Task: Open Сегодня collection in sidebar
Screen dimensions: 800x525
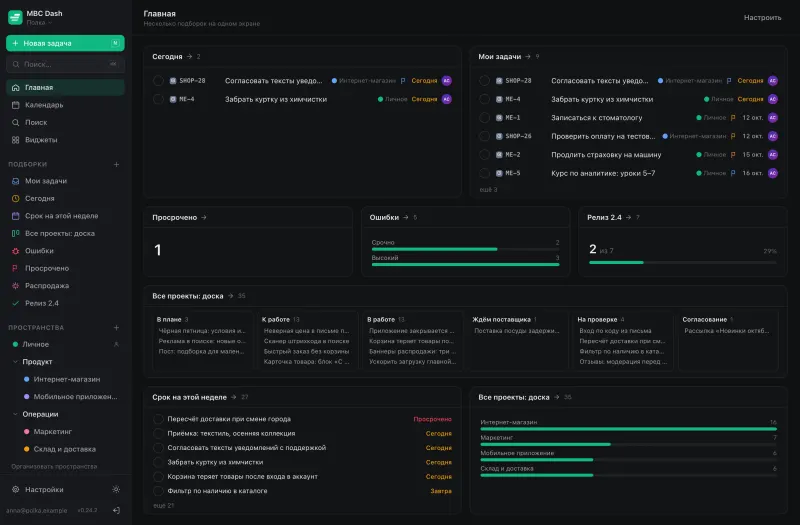Action: (65, 198)
